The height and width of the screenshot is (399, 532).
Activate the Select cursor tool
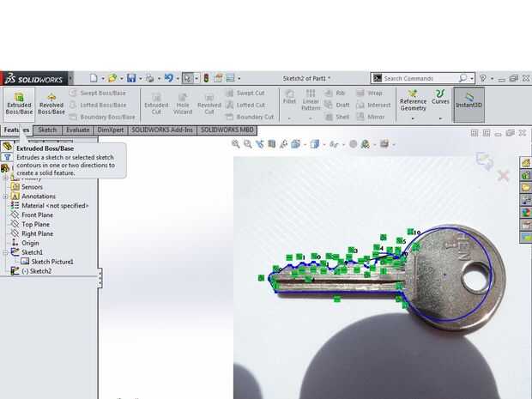click(187, 78)
